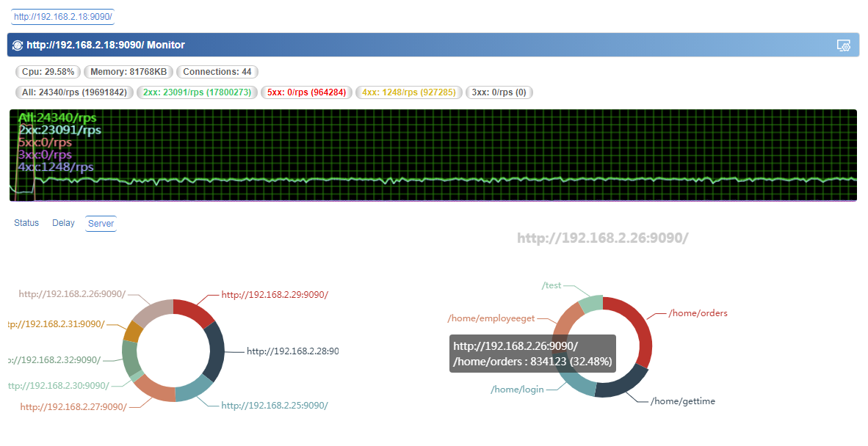
Task: Click the /test label in URL chart
Action: (x=552, y=285)
